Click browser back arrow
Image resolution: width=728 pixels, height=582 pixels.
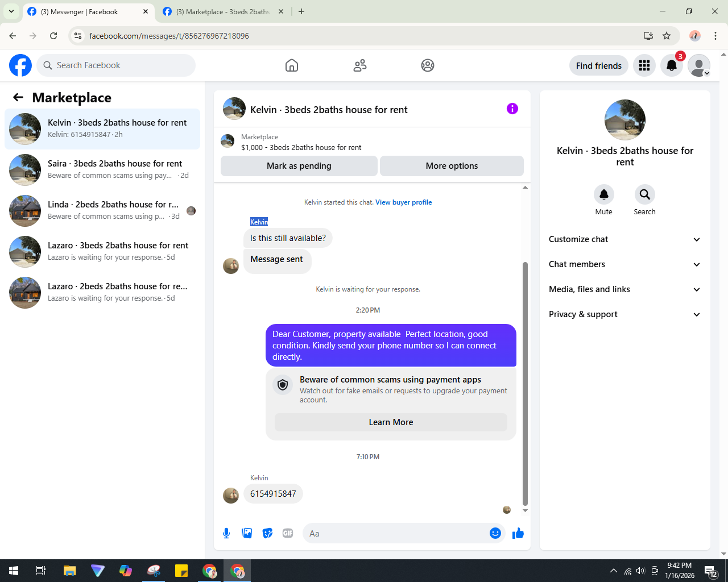(x=13, y=36)
